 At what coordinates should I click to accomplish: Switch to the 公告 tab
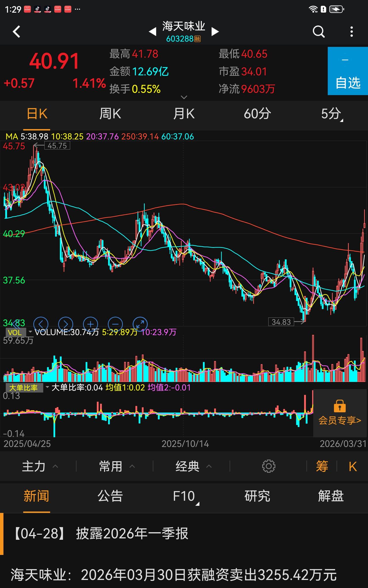(110, 496)
